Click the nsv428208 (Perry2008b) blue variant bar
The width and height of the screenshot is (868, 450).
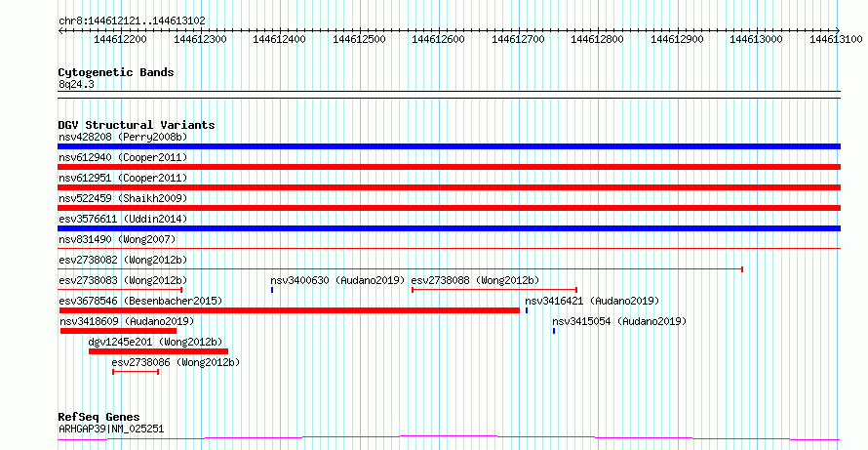coord(449,146)
